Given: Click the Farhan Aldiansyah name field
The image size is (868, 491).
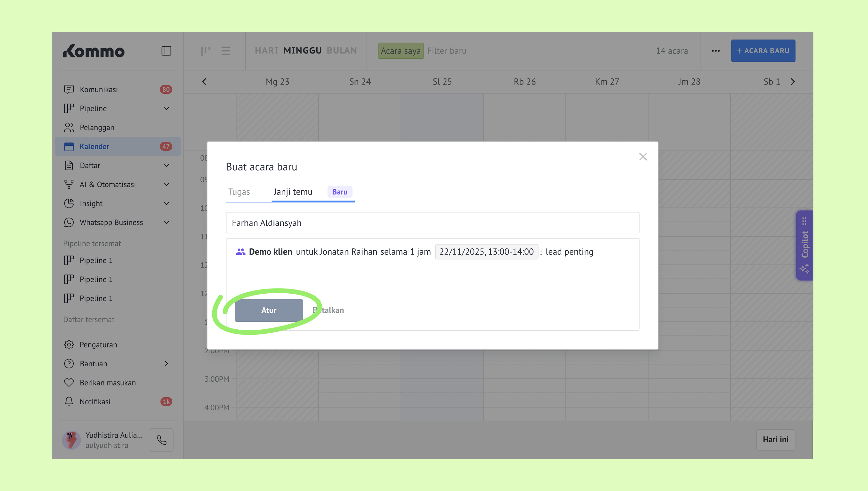Looking at the screenshot, I should tap(432, 223).
